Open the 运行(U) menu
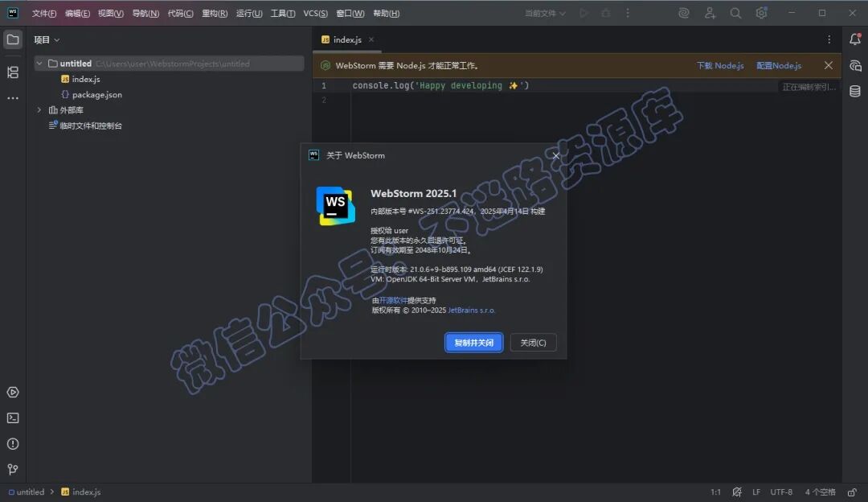Screen dimensions: 868x502 click(x=249, y=14)
